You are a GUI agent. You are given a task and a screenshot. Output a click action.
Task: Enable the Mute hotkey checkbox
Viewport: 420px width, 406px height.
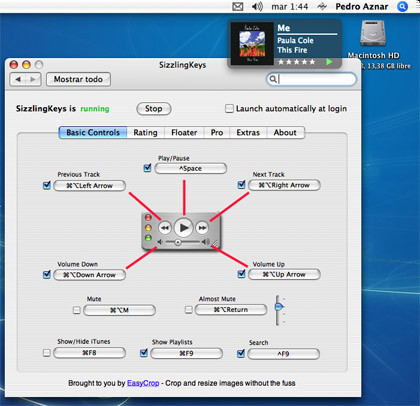[x=77, y=310]
